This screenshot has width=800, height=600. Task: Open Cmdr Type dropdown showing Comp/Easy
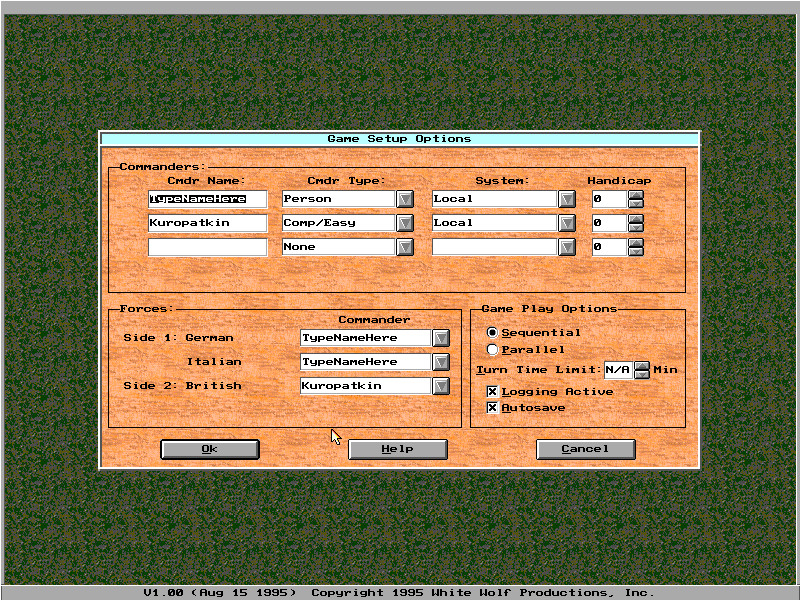pyautogui.click(x=405, y=223)
